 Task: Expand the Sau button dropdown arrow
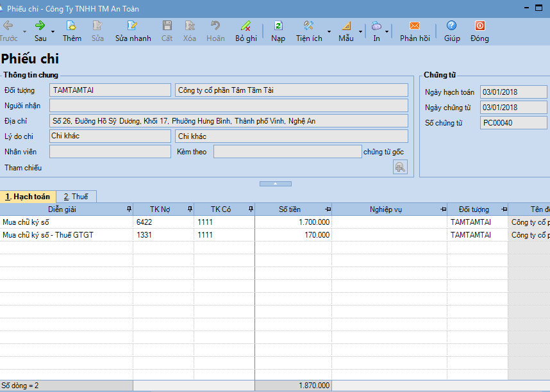(x=53, y=31)
